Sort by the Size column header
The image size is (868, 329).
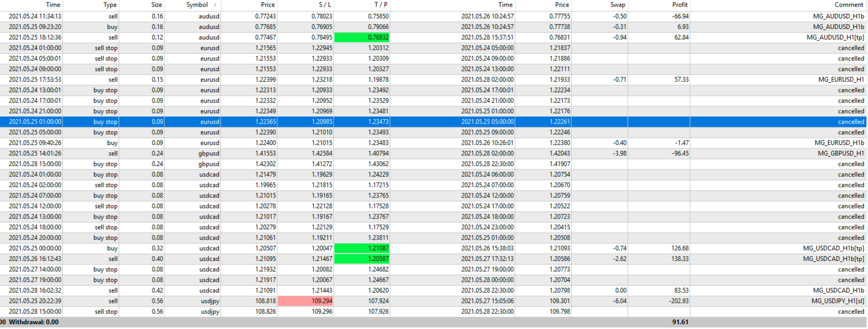[156, 5]
